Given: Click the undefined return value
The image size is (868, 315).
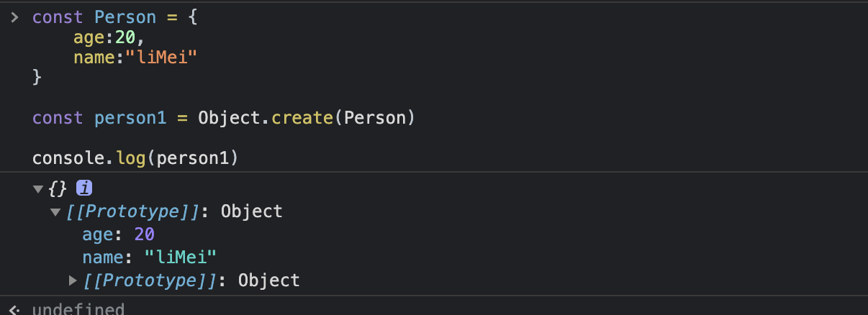Looking at the screenshot, I should tap(78, 310).
